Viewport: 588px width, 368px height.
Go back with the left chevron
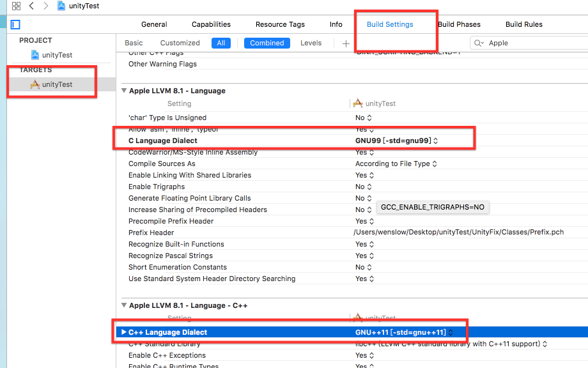point(31,6)
